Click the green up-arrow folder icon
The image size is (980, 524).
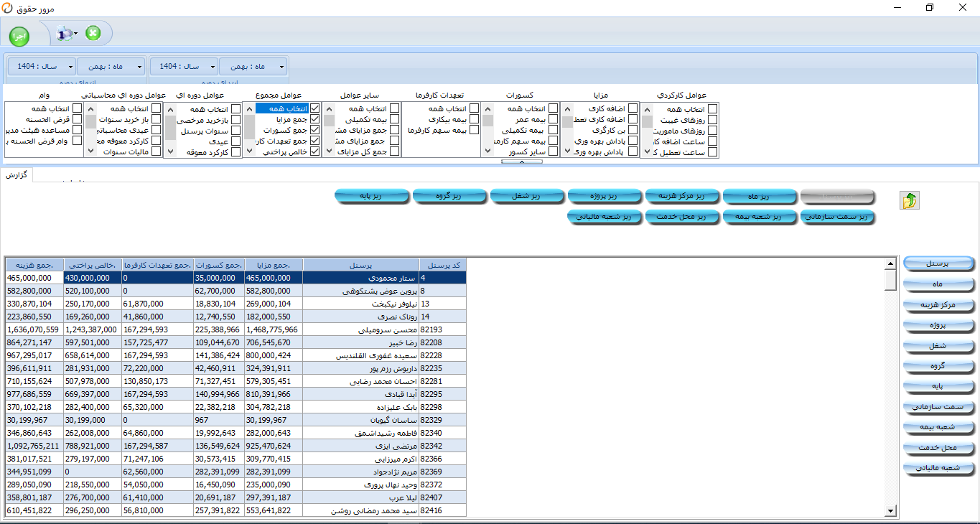(910, 201)
